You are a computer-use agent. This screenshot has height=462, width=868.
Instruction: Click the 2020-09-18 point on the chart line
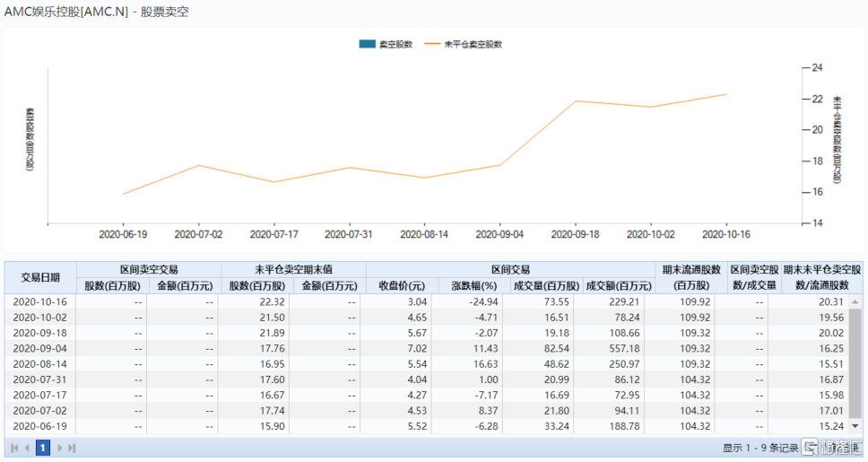(576, 100)
